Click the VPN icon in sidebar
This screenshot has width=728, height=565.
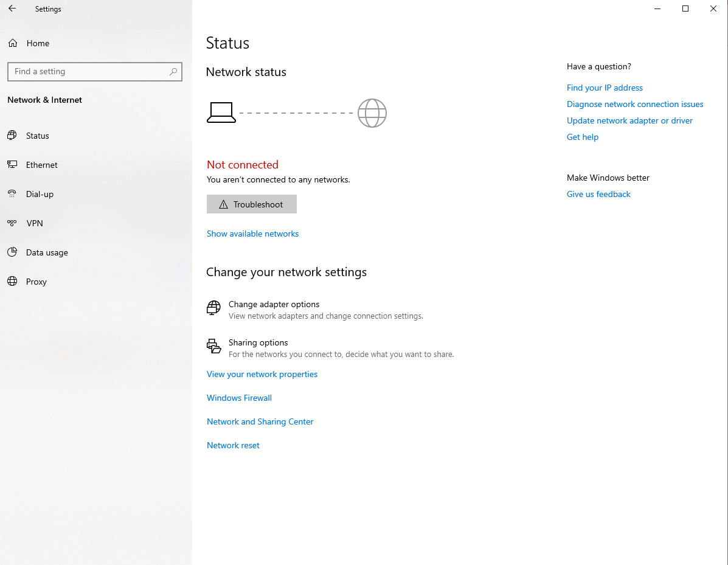(x=12, y=223)
